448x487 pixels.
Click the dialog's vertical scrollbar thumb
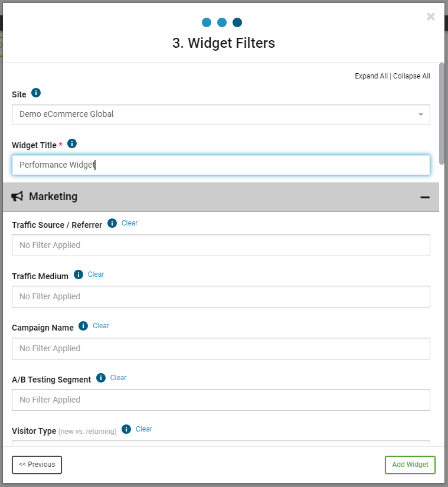click(x=442, y=112)
